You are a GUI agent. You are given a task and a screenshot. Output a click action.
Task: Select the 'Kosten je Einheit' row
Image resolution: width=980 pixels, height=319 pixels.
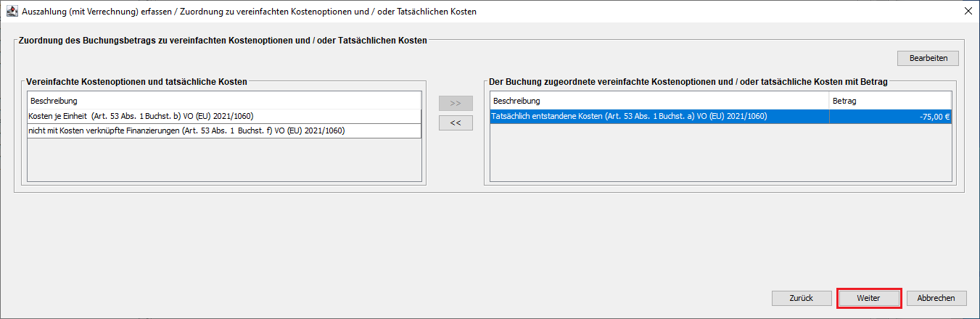(223, 116)
